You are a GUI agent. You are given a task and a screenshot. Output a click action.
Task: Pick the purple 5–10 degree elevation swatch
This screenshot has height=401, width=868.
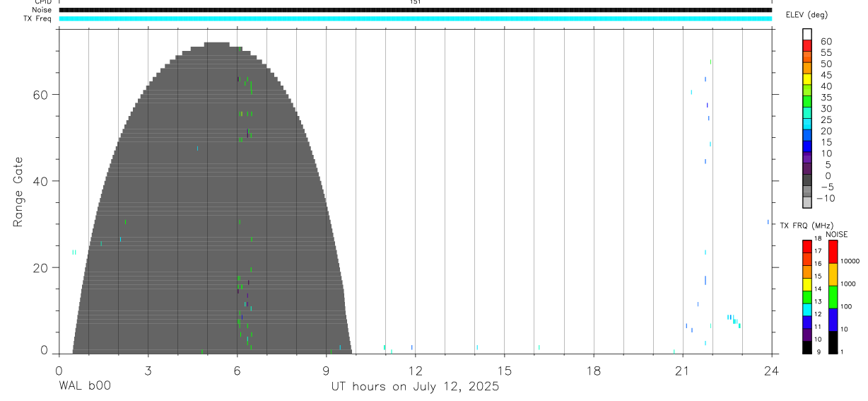pos(807,158)
